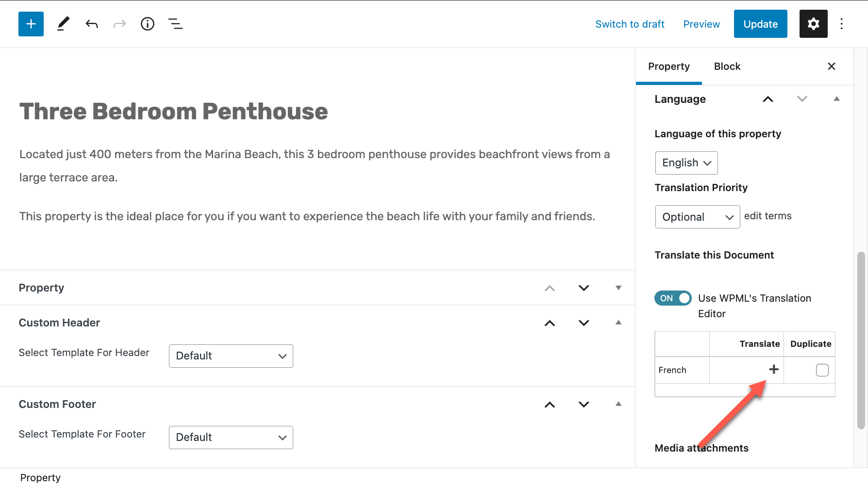The width and height of the screenshot is (868, 487).
Task: Toggle the settings gear icon
Action: coord(814,24)
